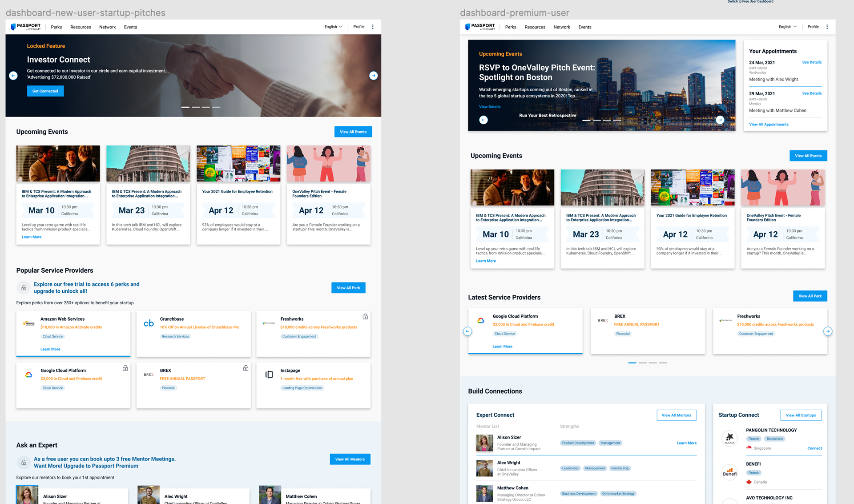Viewport: 854px width, 504px height.
Task: Click lock icon beside free Mentor Meetings message
Action: 24,463
